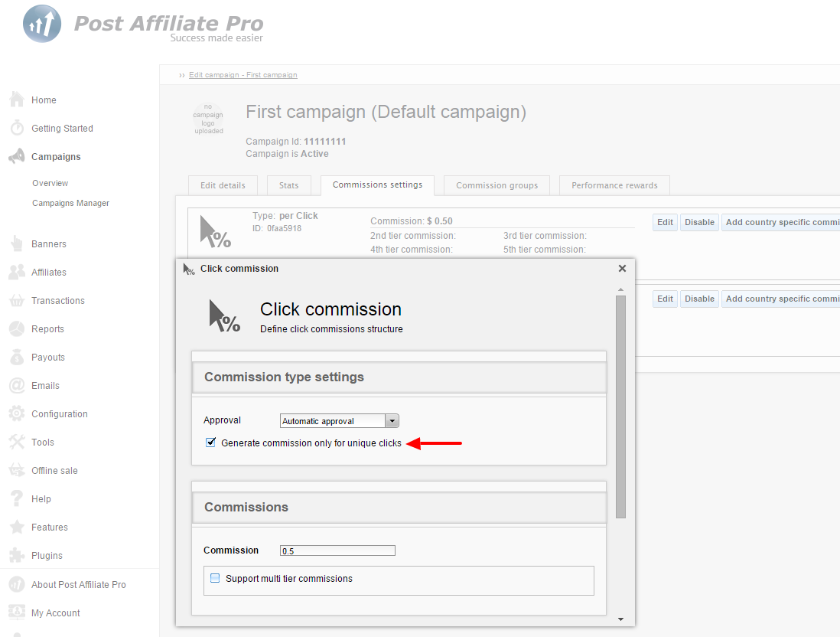The image size is (840, 637).
Task: Open Campaigns Manager submenu item
Action: (x=70, y=203)
